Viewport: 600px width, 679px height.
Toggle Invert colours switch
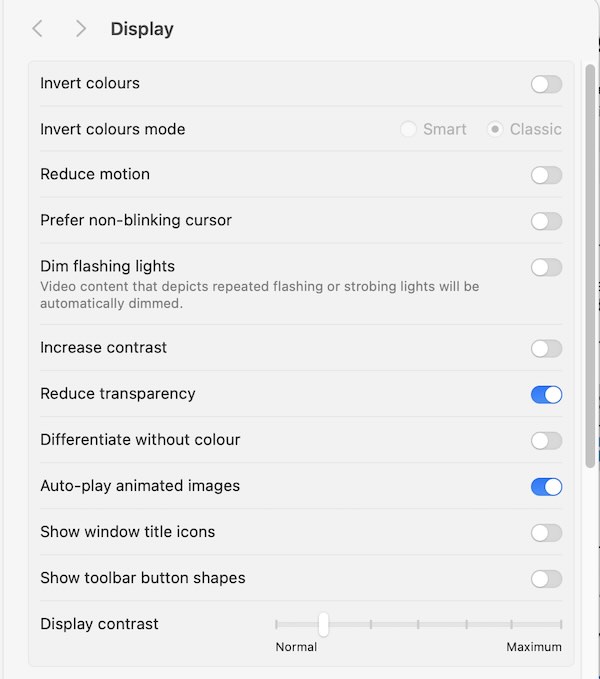546,84
